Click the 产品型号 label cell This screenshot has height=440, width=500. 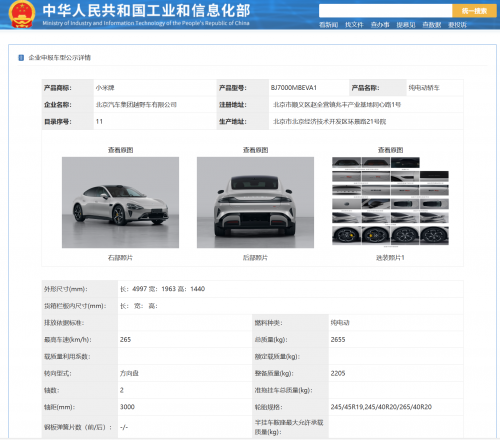point(243,88)
